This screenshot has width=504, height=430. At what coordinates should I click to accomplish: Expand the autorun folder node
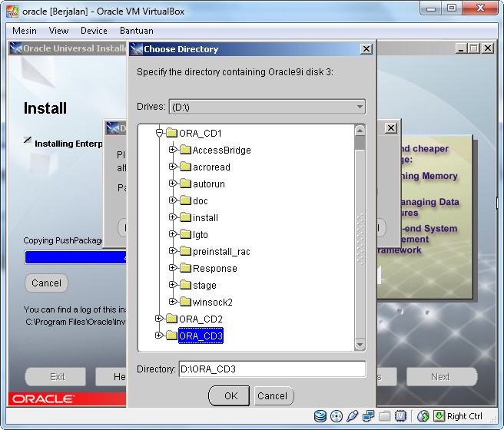click(x=173, y=183)
